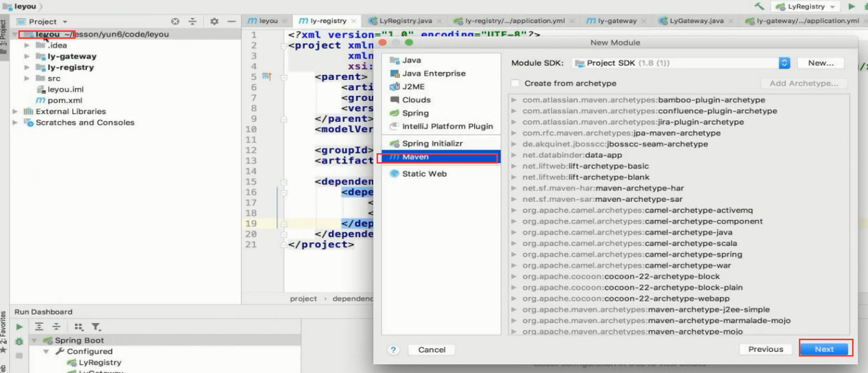Select camel-archetype-spring row
The image size is (868, 373).
click(x=679, y=254)
